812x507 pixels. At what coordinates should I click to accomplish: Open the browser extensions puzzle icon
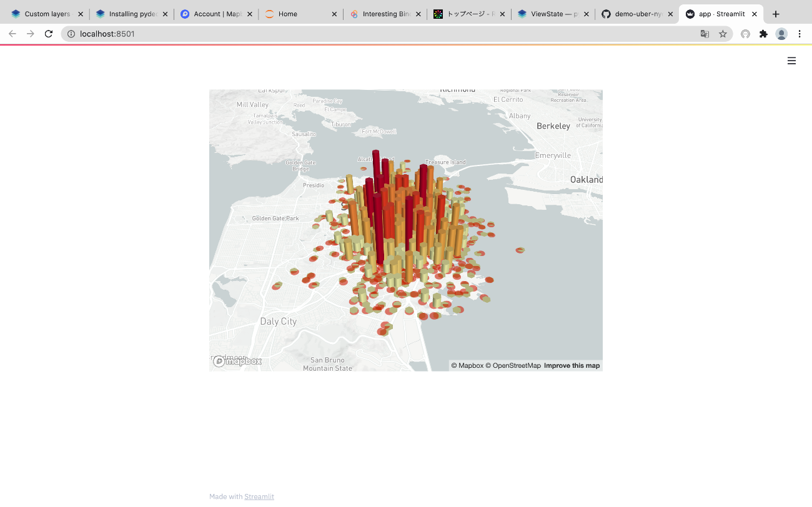763,34
